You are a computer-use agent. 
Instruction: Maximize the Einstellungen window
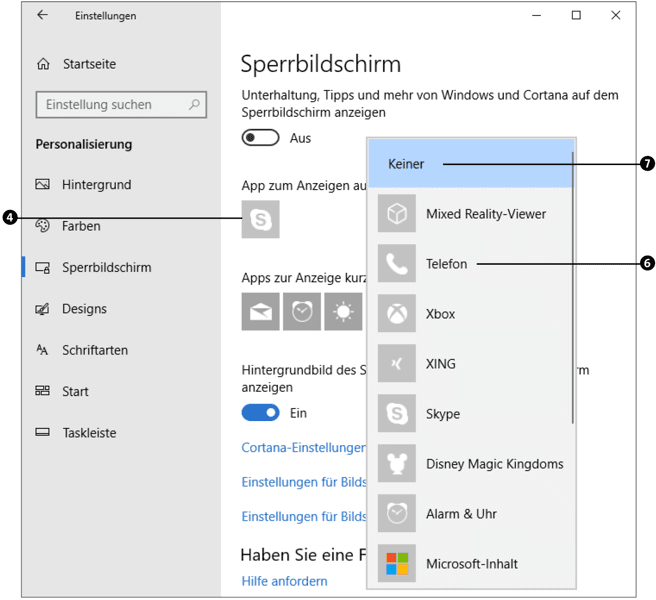coord(576,15)
